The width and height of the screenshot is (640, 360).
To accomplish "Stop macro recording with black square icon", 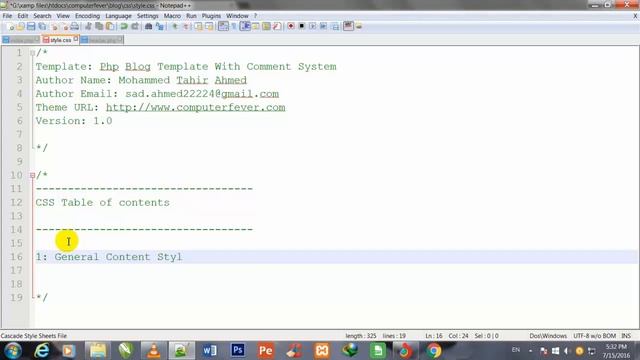I will tap(302, 26).
